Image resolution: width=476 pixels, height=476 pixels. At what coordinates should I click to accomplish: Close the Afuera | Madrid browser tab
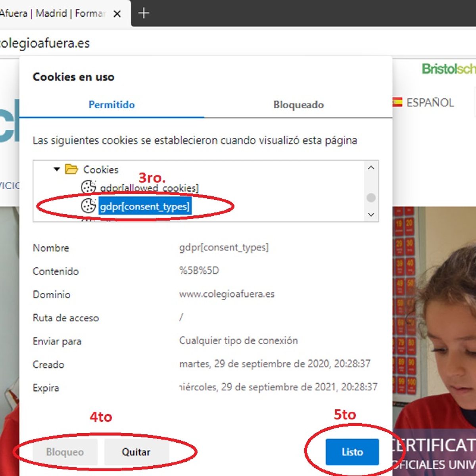117,14
